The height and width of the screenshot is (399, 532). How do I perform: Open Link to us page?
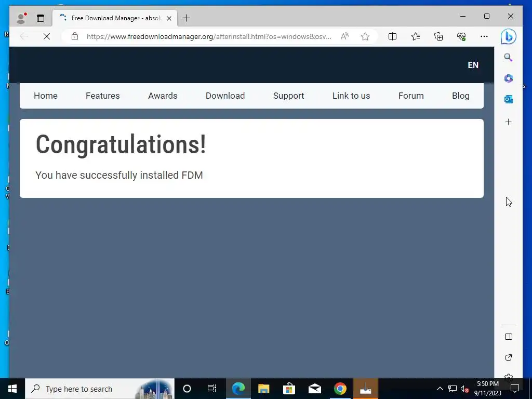click(x=351, y=96)
